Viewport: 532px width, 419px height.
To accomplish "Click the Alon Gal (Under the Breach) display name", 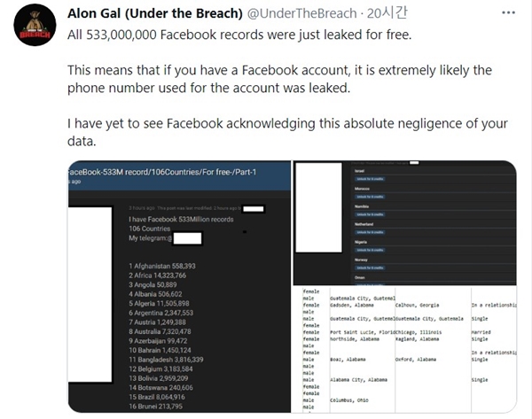I will click(154, 13).
